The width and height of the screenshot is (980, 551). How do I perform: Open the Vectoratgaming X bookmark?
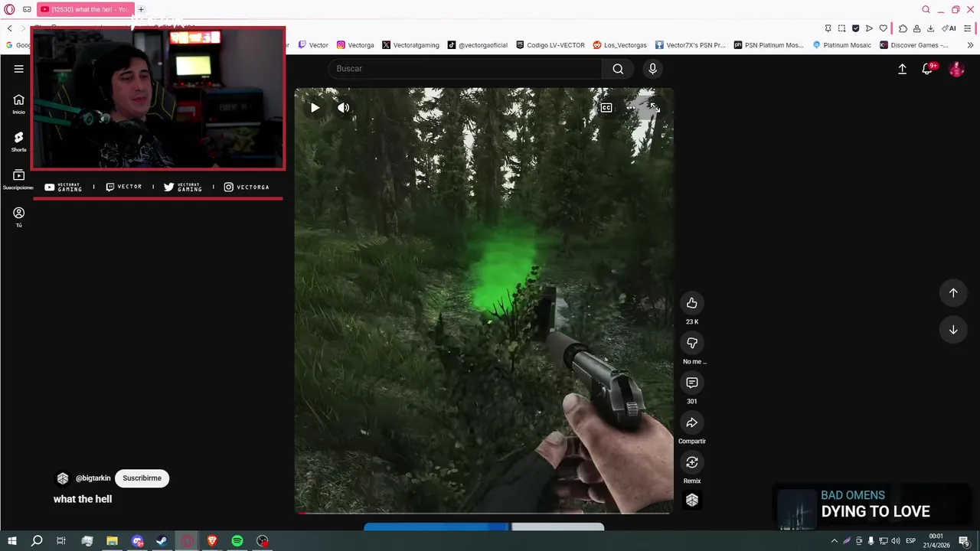(410, 45)
